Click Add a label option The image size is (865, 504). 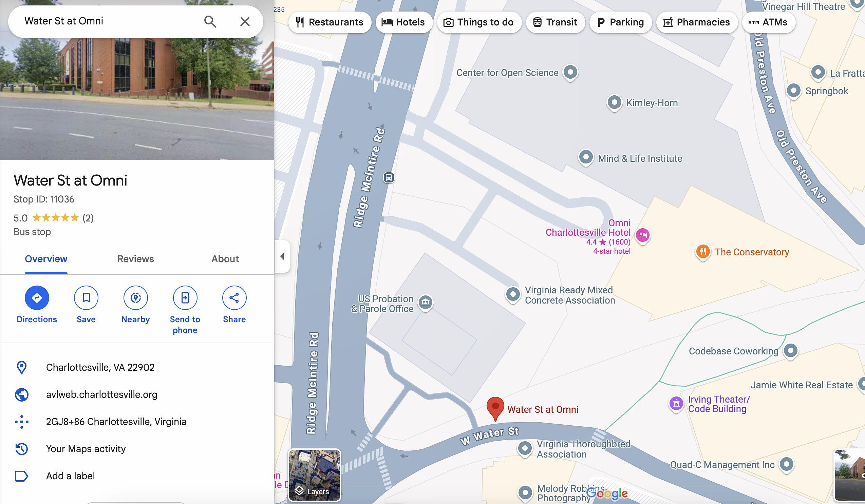point(70,476)
